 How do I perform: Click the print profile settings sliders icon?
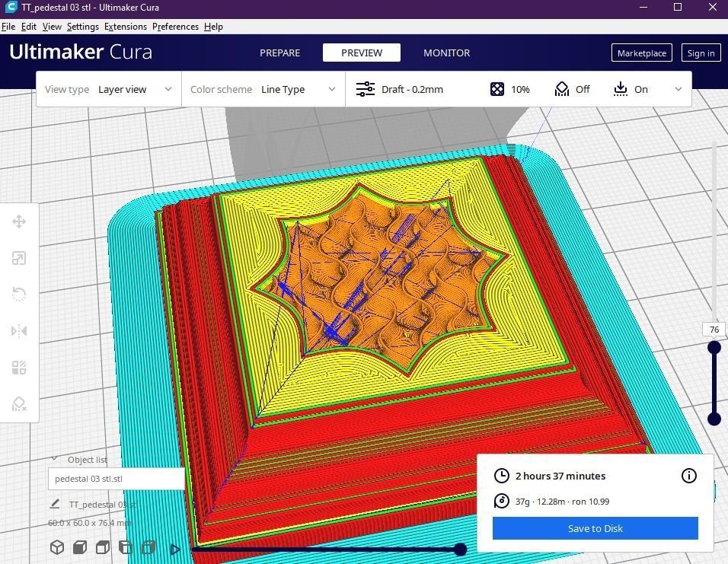tap(366, 89)
